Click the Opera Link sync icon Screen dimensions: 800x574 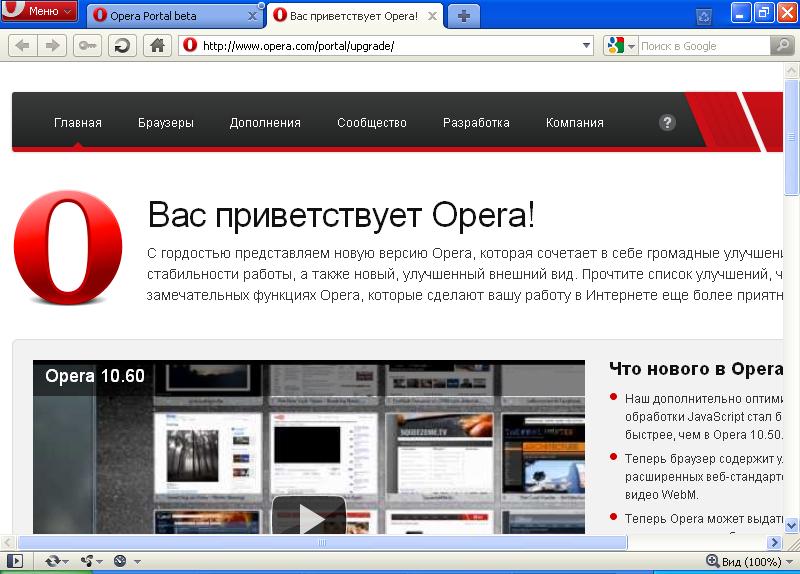[x=52, y=561]
